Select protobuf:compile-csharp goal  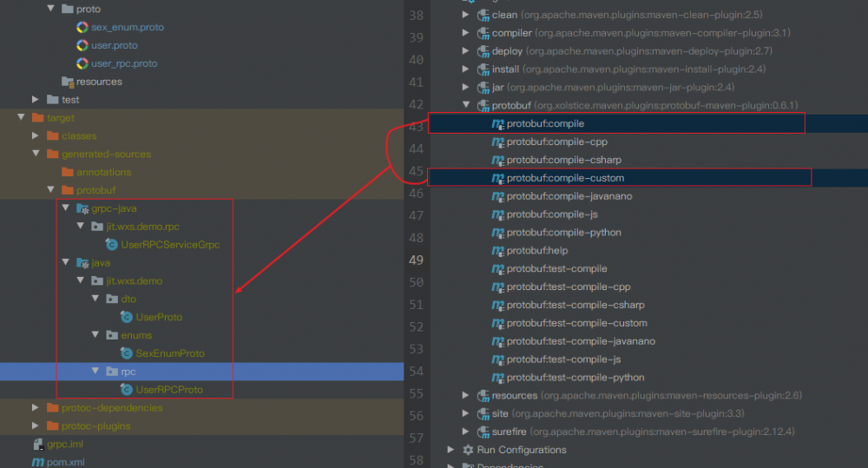tap(564, 160)
